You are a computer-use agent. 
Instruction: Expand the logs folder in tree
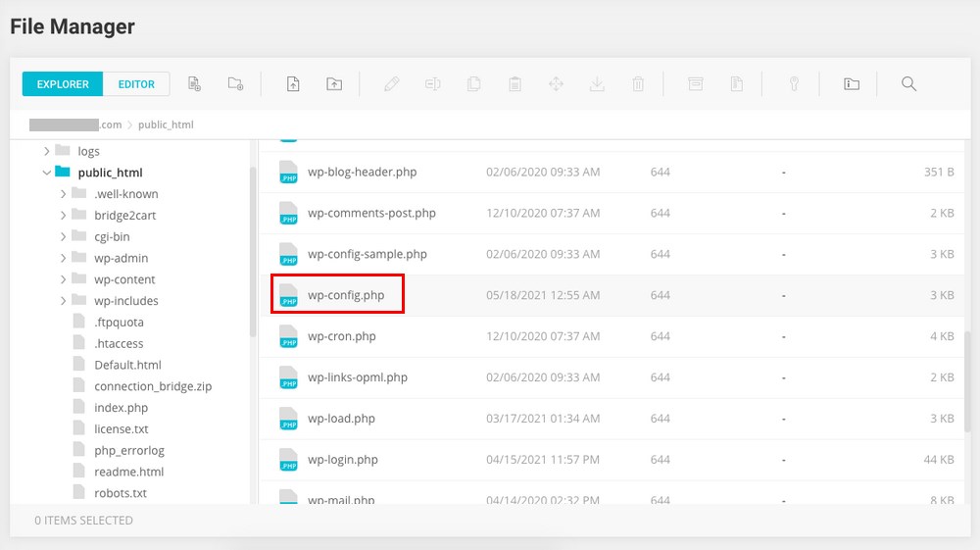pos(46,151)
